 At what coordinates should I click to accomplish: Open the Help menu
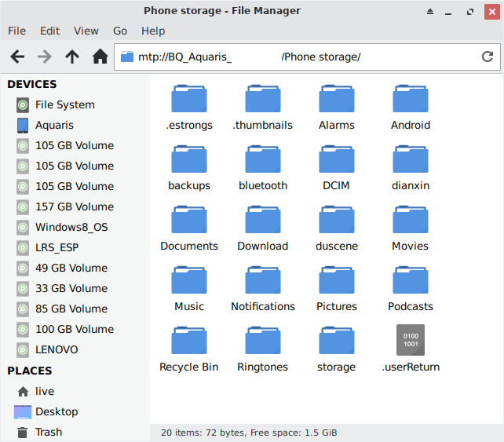[x=153, y=31]
